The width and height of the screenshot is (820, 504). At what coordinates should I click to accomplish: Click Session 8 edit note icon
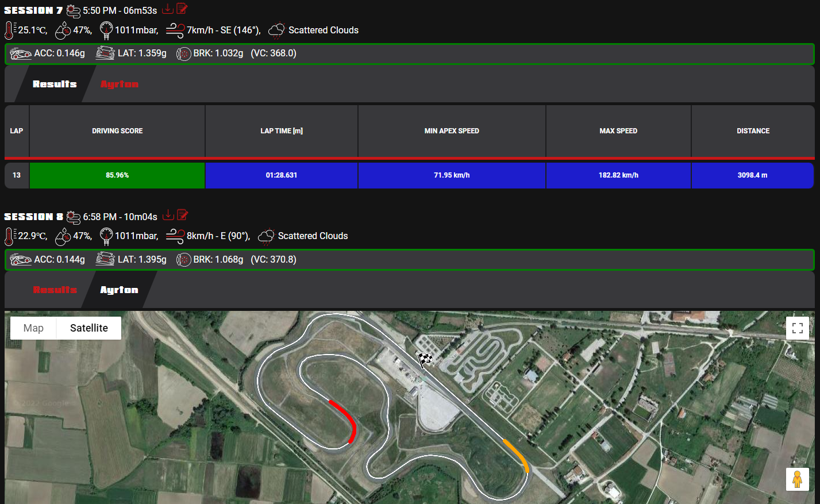183,215
